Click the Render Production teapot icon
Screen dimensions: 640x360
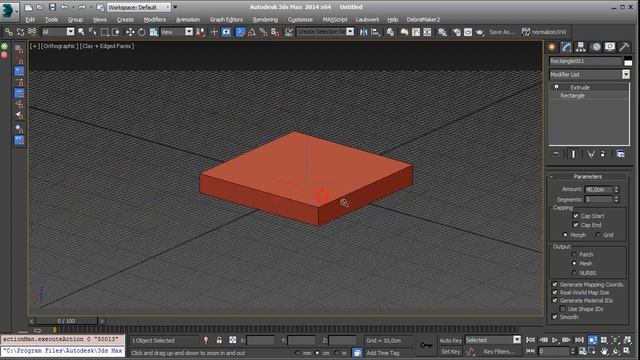pos(479,32)
